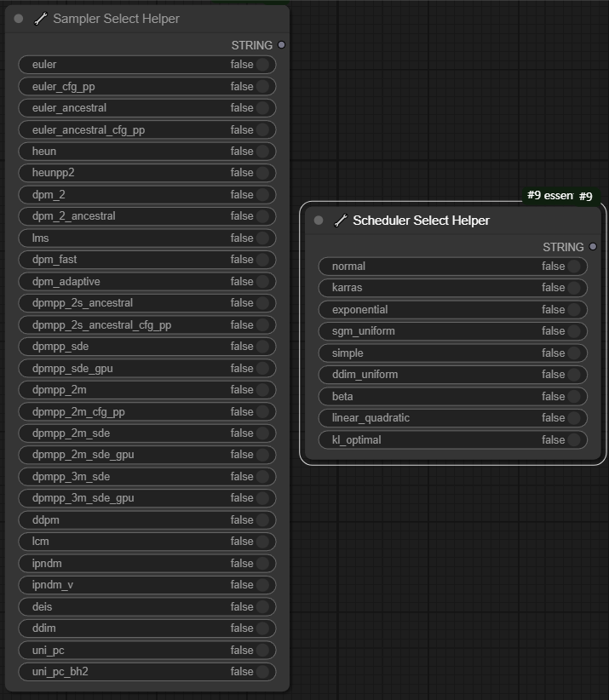Click the Scheduler Select Helper wand icon

(341, 221)
